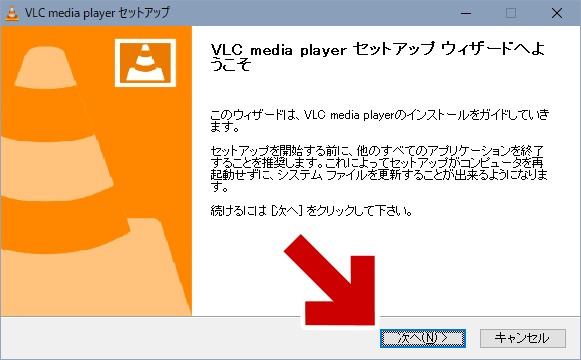This screenshot has width=581, height=360.
Task: Click the キャンセル button
Action: click(x=522, y=338)
